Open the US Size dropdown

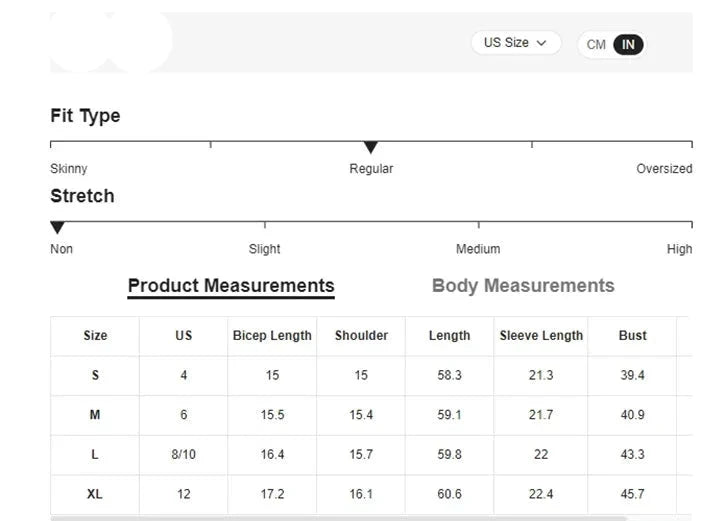point(515,43)
